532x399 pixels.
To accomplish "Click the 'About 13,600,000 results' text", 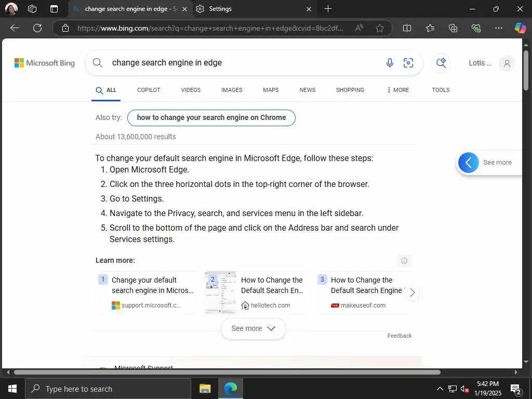I will 136,137.
